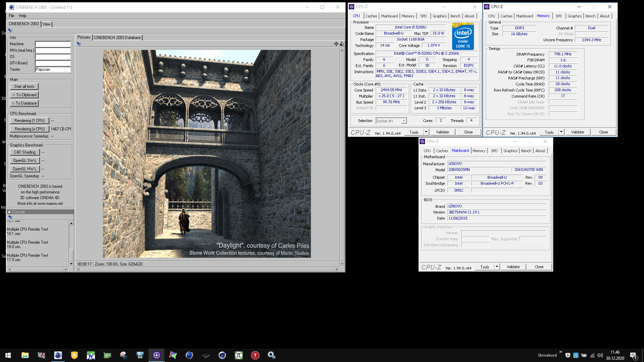Open File Explorer from the taskbar
The height and width of the screenshot is (362, 644).
pyautogui.click(x=25, y=355)
